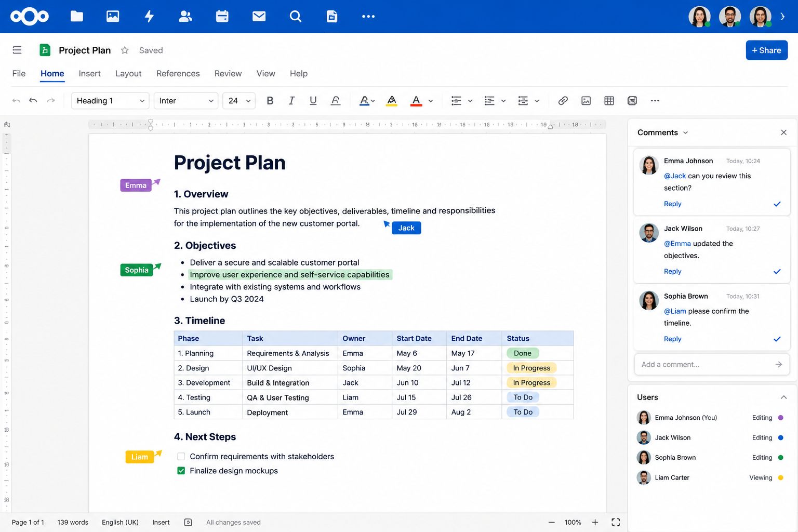This screenshot has height=532, width=798.
Task: Open the Calendar app icon
Action: pos(222,17)
